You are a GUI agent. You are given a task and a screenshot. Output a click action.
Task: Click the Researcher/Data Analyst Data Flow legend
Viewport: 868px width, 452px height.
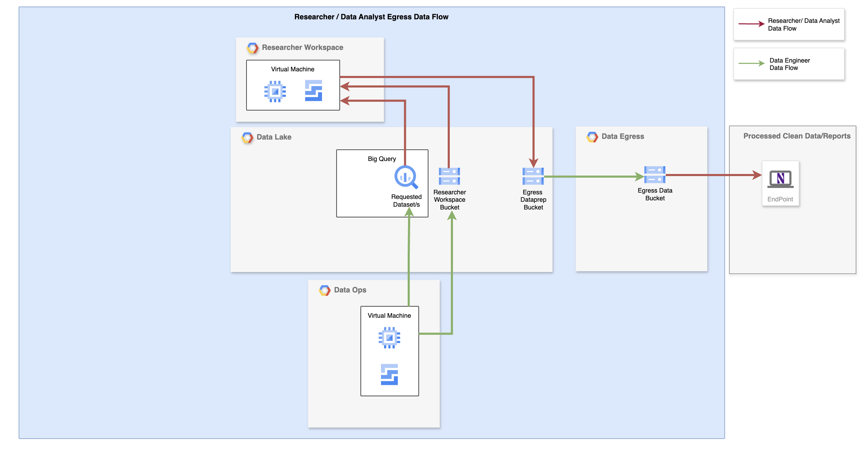(x=803, y=25)
